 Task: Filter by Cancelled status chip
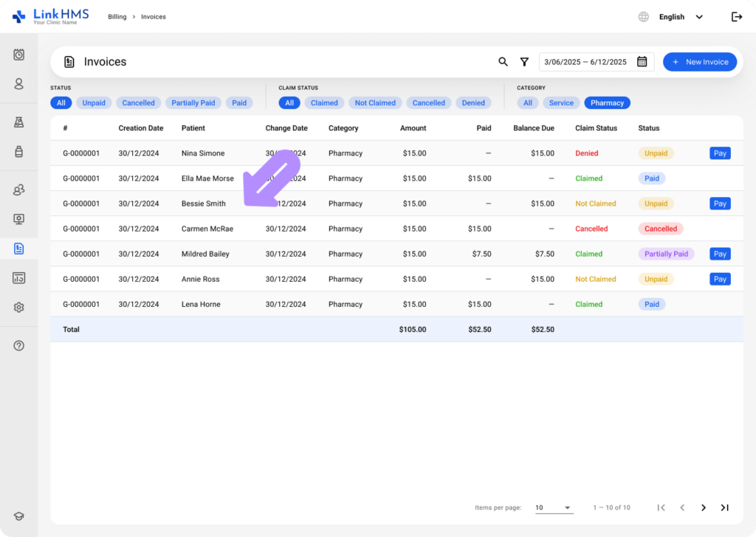(138, 103)
